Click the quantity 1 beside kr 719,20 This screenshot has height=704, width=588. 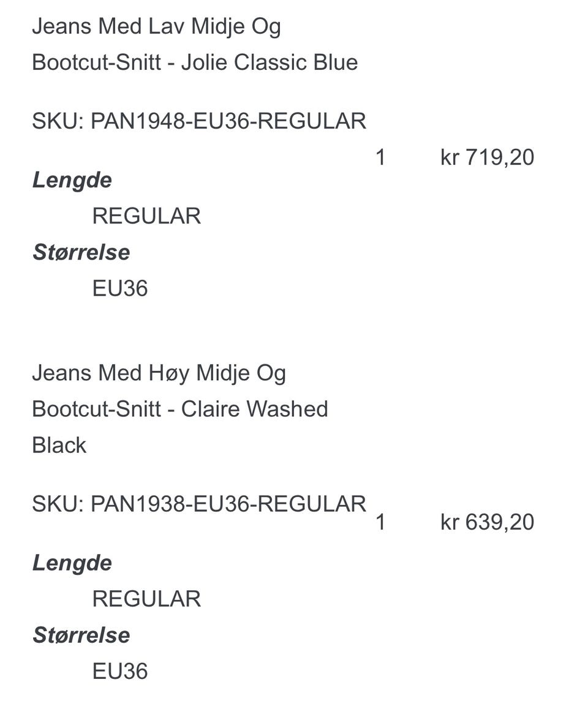pyautogui.click(x=380, y=157)
